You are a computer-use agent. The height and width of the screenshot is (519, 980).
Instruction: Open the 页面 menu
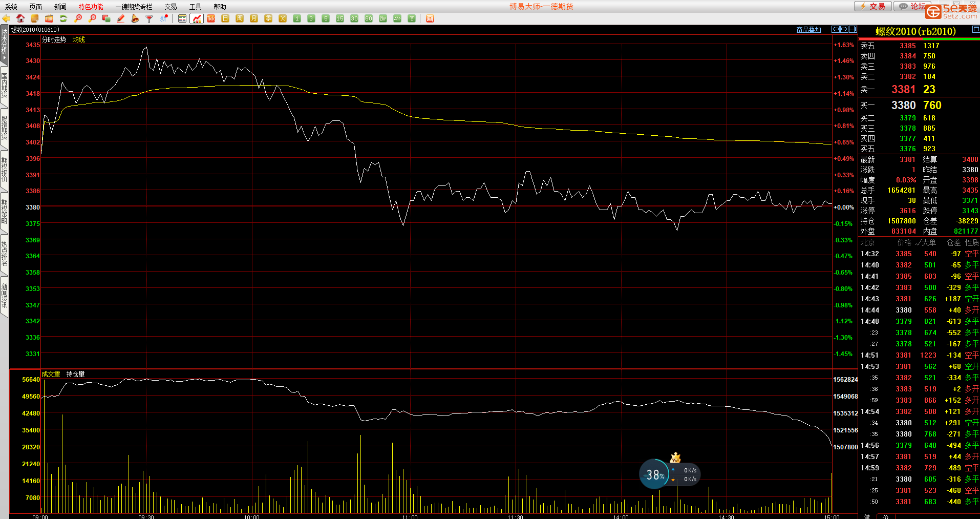click(36, 7)
